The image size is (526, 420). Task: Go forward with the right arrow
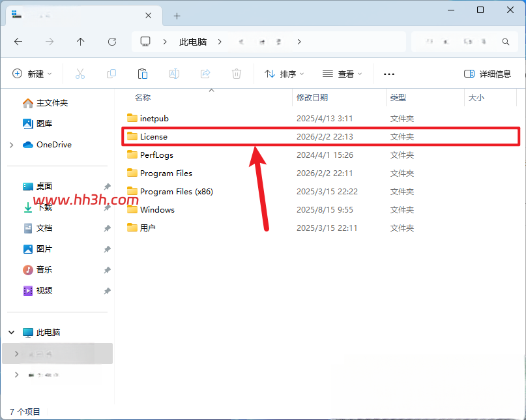point(50,42)
